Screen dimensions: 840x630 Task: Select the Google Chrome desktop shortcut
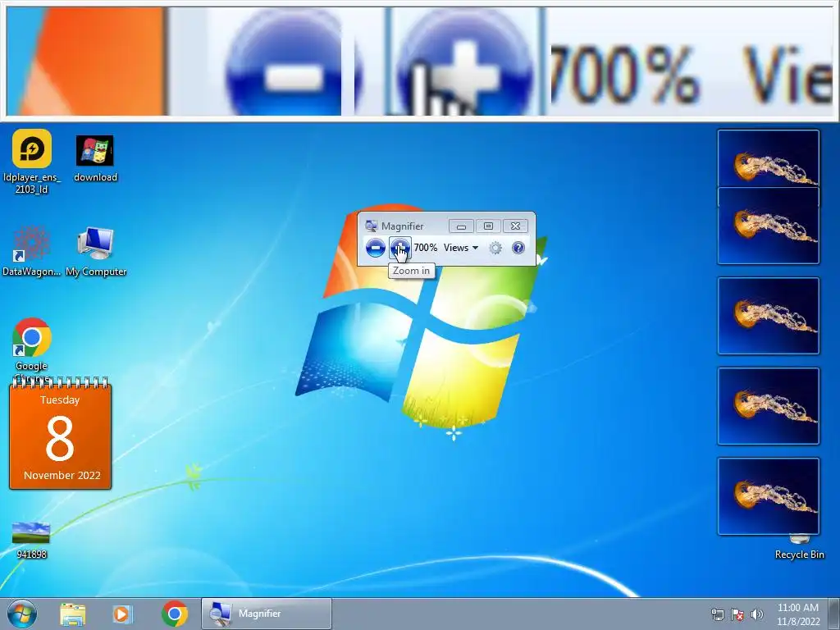click(32, 349)
